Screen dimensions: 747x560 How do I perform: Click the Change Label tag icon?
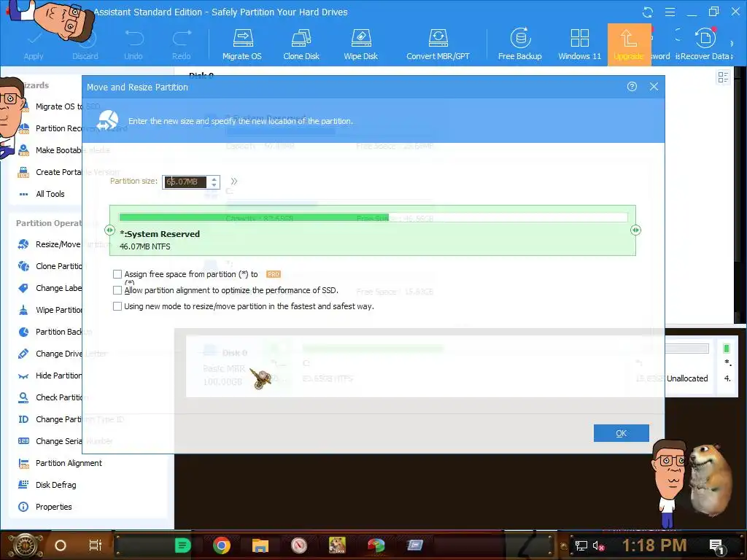pos(23,288)
